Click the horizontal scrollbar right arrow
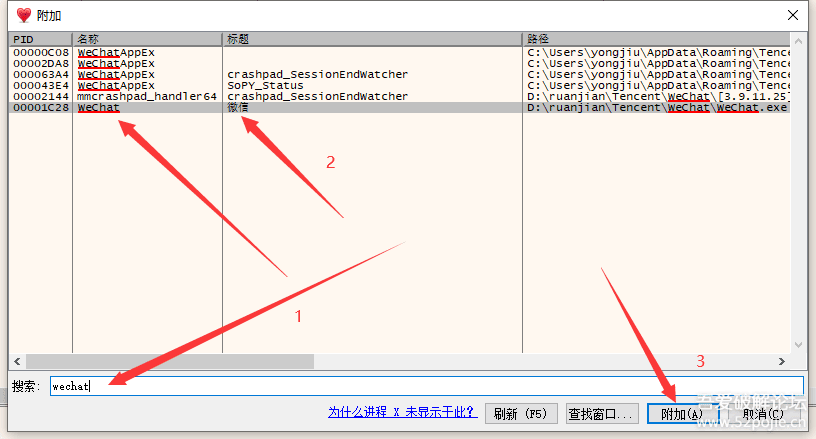This screenshot has height=439, width=816. pyautogui.click(x=782, y=361)
